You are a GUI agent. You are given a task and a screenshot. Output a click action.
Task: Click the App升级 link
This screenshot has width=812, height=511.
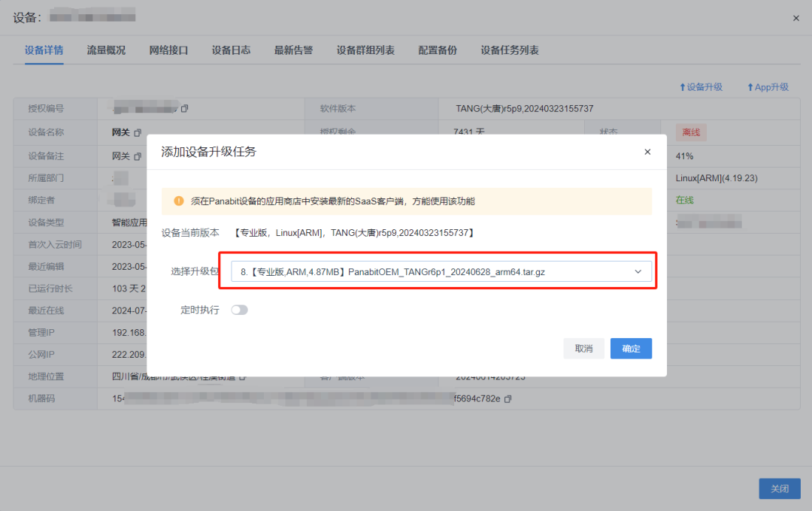(768, 86)
